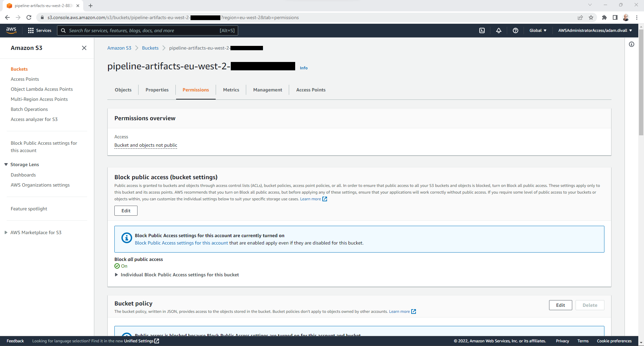Screen dimensions: 644x346
Task: Launch AWS CloudShell icon
Action: (482, 30)
